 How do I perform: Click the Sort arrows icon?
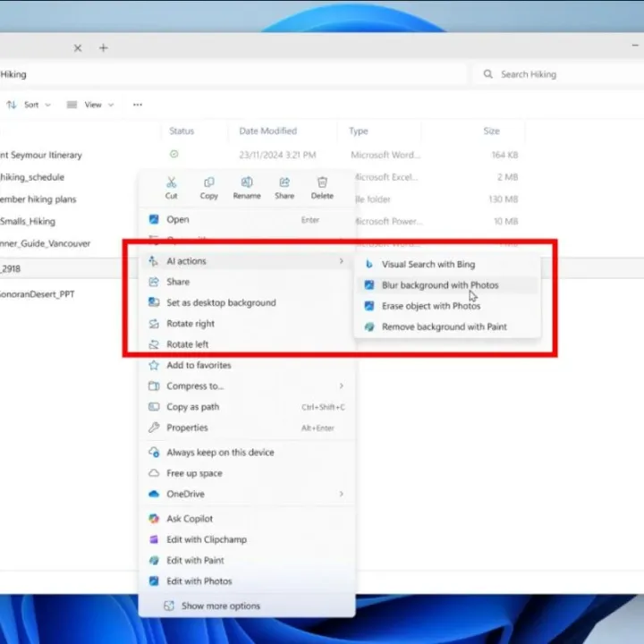12,105
